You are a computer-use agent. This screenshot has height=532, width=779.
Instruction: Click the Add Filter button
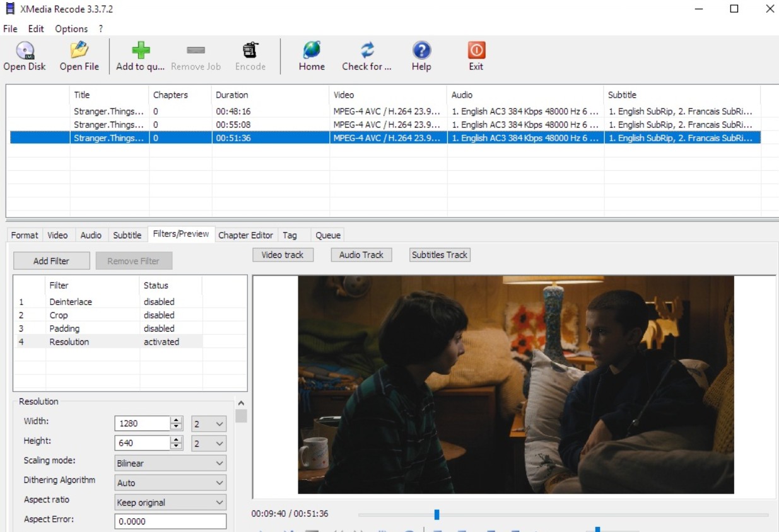coord(52,261)
